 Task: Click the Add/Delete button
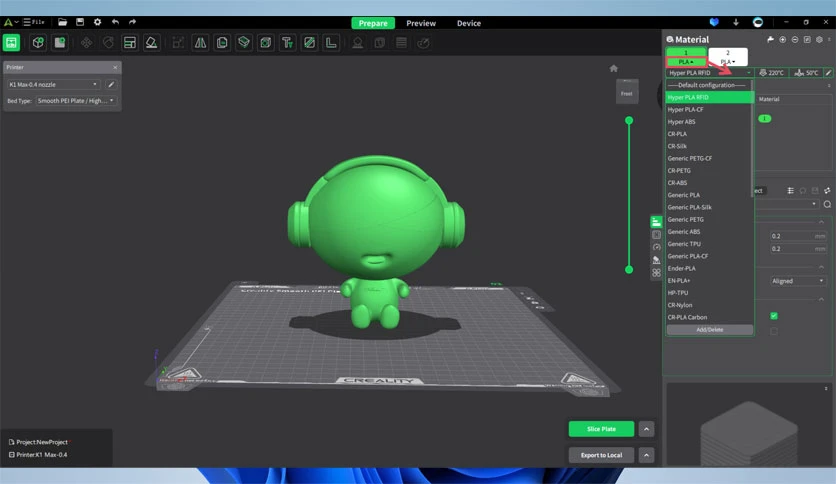click(x=710, y=329)
